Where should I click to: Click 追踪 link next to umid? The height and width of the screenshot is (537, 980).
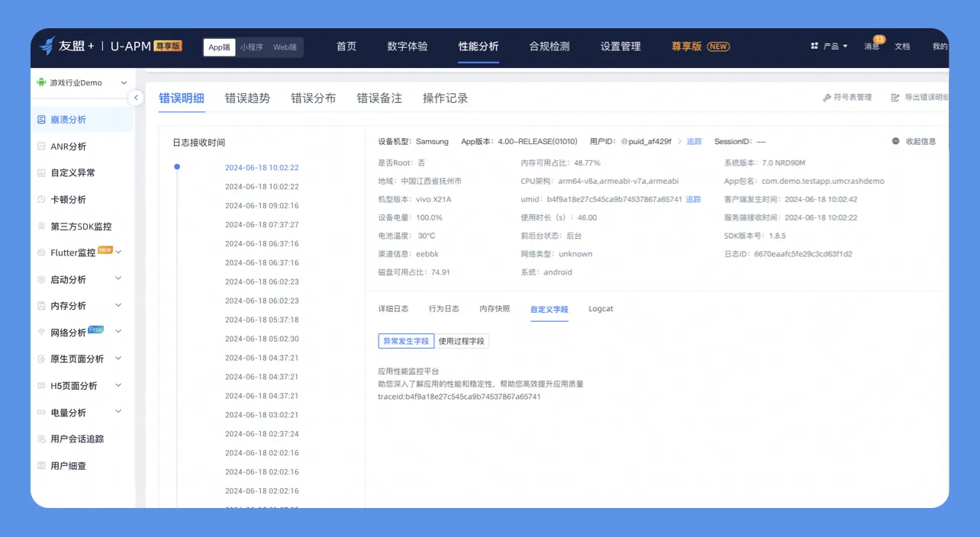point(693,199)
